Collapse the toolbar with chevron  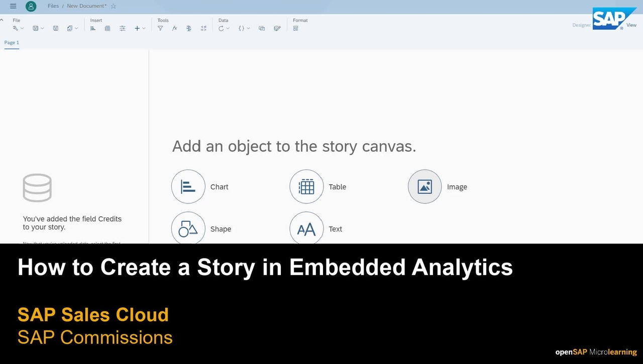click(2, 20)
